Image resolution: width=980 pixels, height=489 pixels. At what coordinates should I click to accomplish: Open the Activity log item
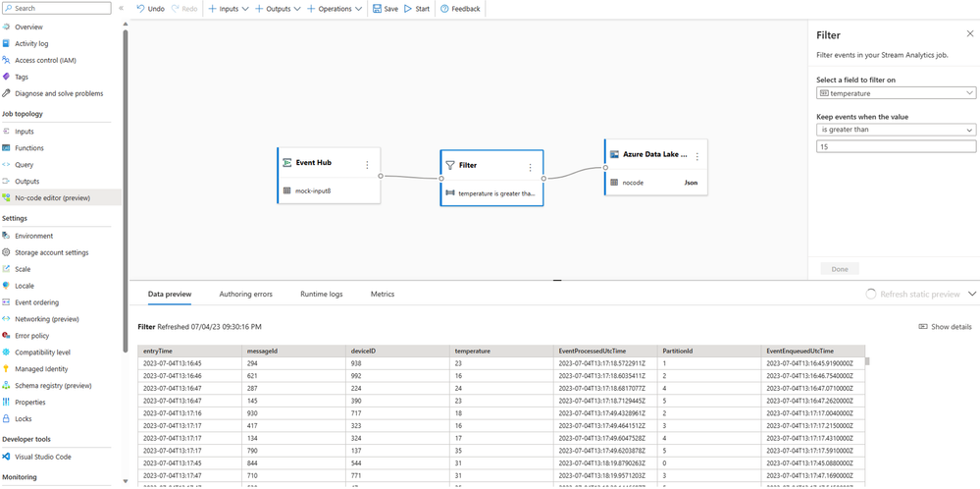(31, 44)
